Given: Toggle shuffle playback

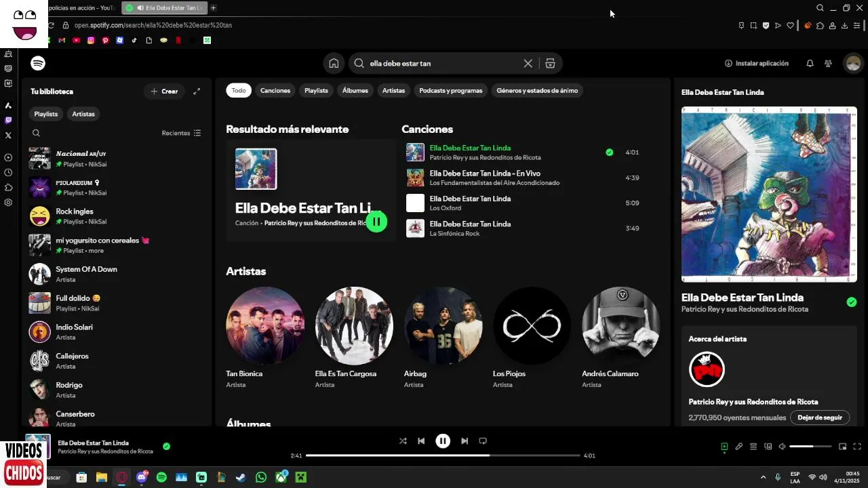Looking at the screenshot, I should 403,441.
